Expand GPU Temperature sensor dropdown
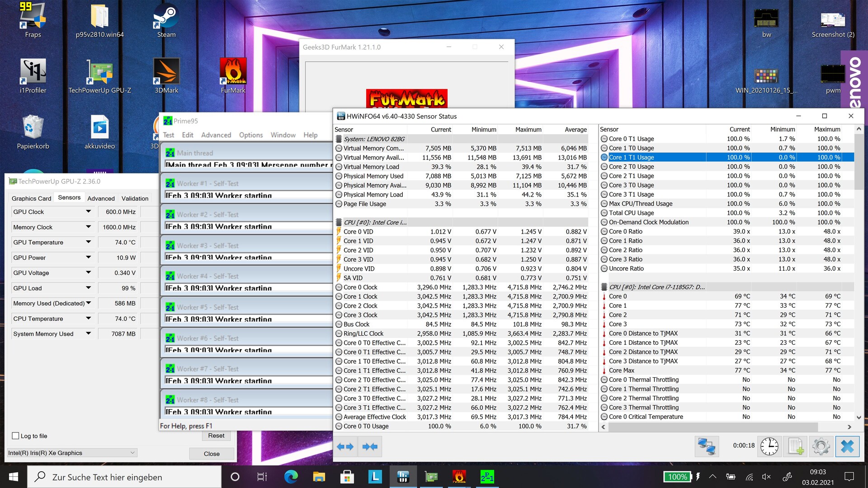This screenshot has width=868, height=488. (x=89, y=242)
